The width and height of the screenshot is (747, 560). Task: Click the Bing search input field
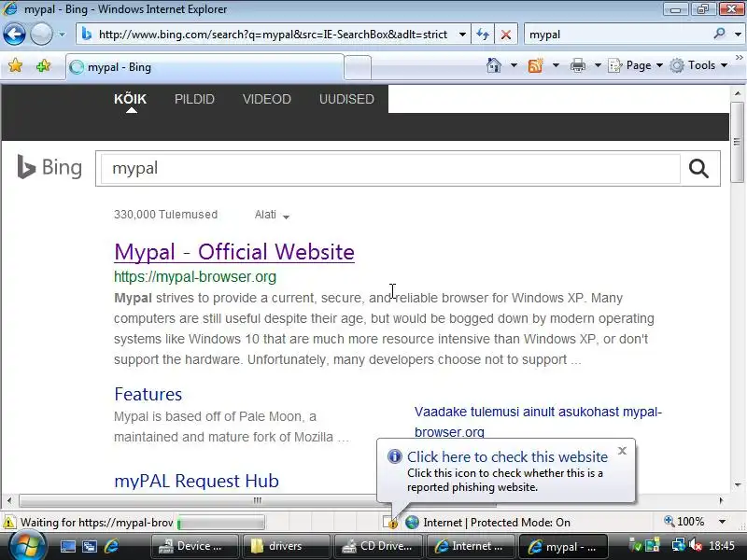pos(389,169)
